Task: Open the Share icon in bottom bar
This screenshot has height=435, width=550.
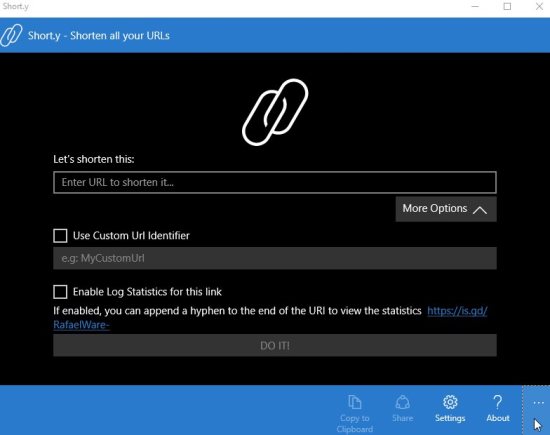Action: pyautogui.click(x=402, y=402)
